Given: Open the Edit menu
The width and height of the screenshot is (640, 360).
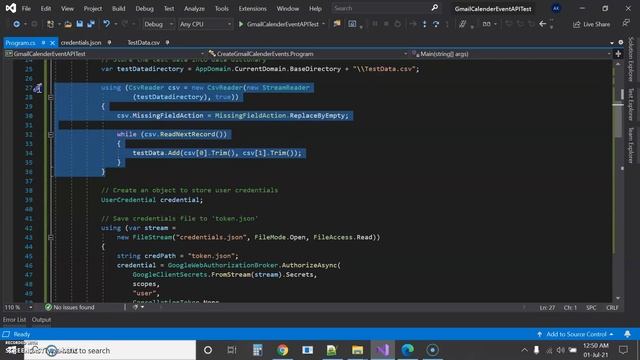Looking at the screenshot, I should click(46, 8).
